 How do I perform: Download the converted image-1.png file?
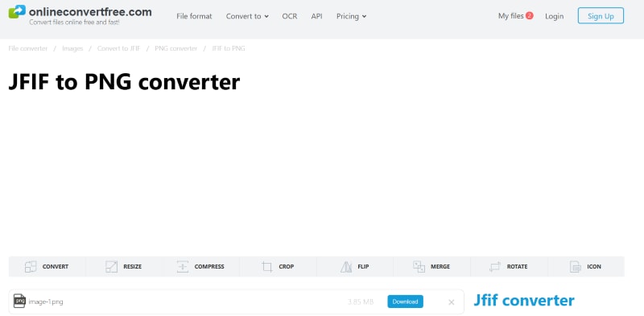tap(405, 302)
